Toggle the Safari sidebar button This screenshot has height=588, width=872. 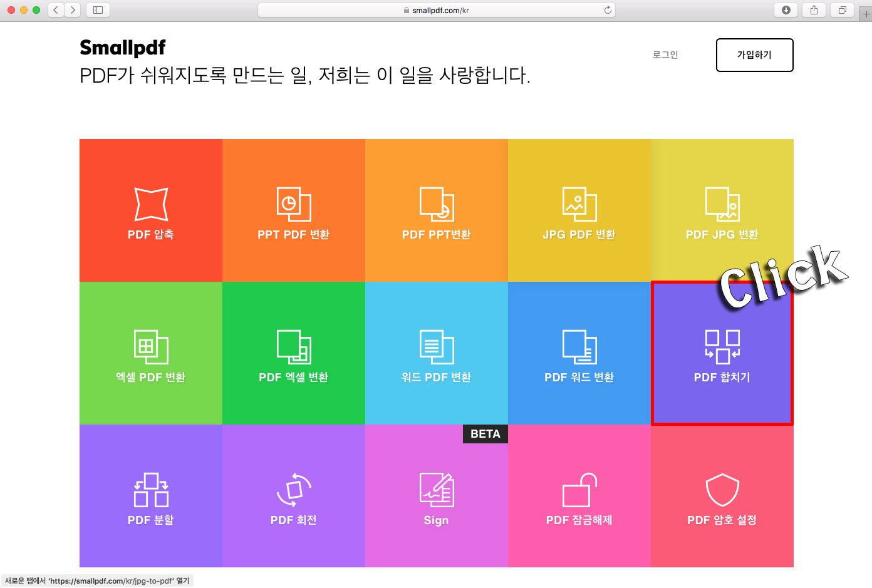pyautogui.click(x=98, y=10)
